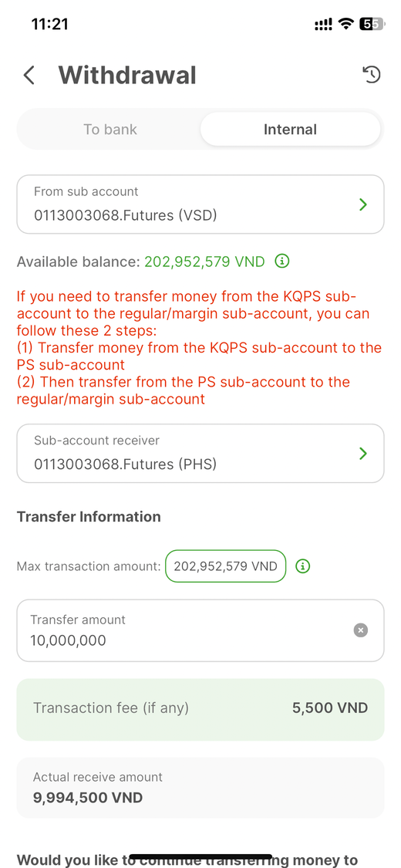The height and width of the screenshot is (868, 401).
Task: Tap the Withdrawal page title
Action: tap(127, 75)
